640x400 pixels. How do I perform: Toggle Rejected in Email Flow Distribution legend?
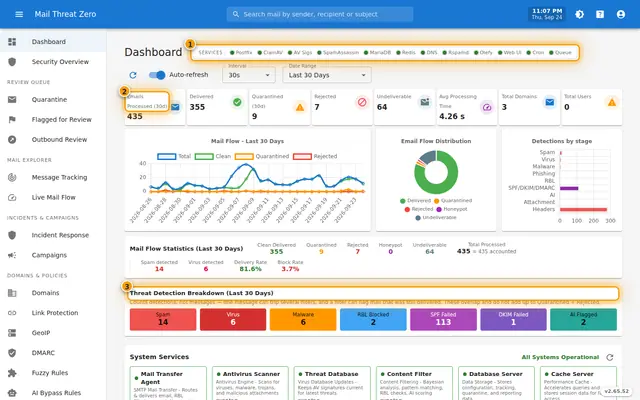click(419, 209)
